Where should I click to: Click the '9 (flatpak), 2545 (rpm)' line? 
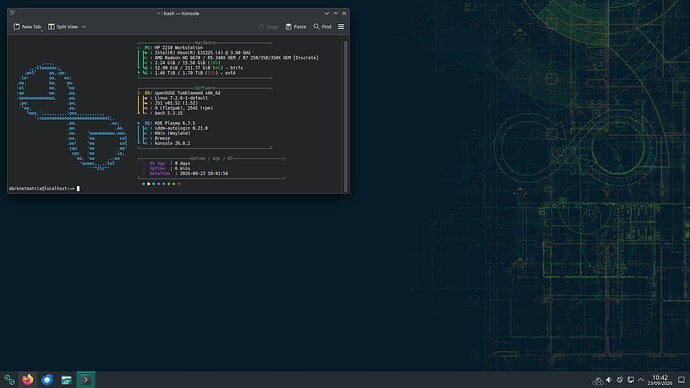(x=184, y=108)
